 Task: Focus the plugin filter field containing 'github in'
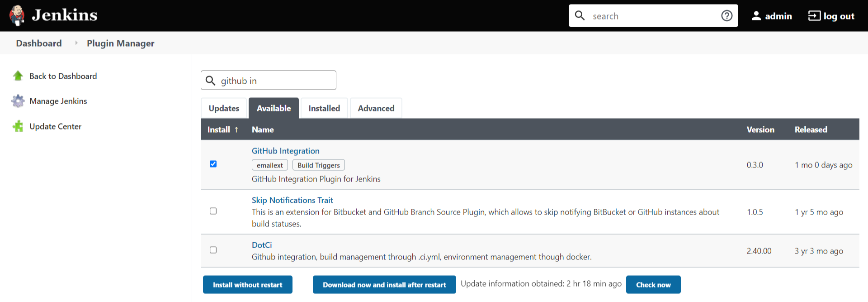[x=269, y=80]
